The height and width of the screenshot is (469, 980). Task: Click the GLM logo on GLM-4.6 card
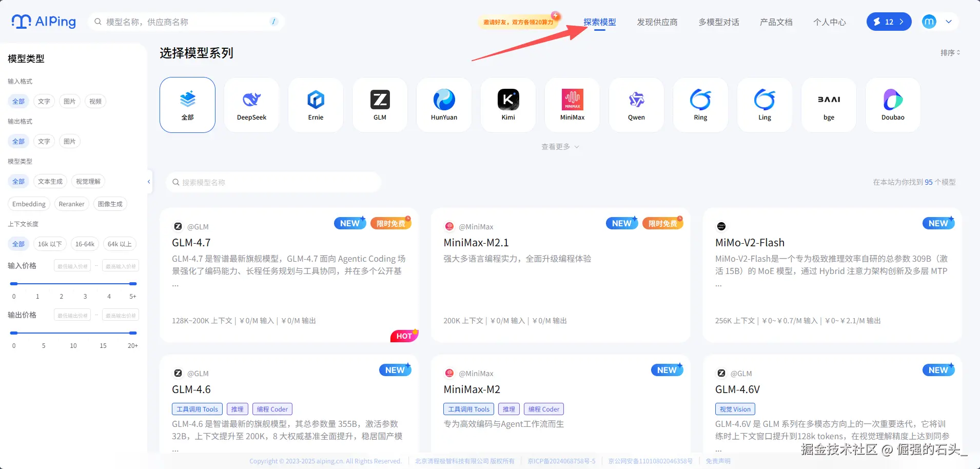(x=178, y=373)
